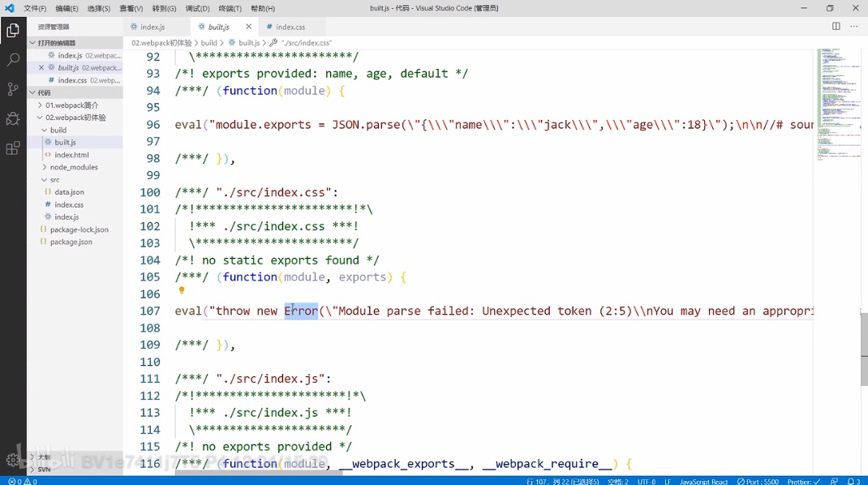This screenshot has width=868, height=485.
Task: Expand the node_modules folder
Action: [x=75, y=167]
